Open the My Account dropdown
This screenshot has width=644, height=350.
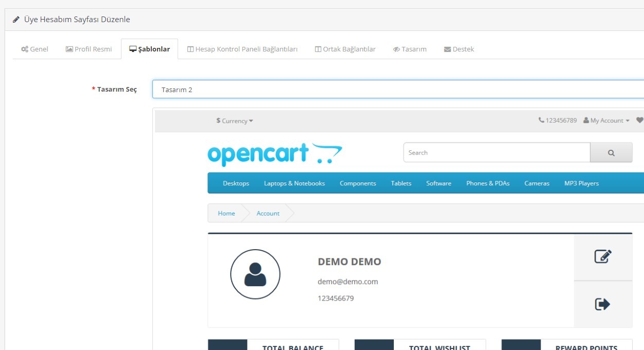[x=606, y=120]
